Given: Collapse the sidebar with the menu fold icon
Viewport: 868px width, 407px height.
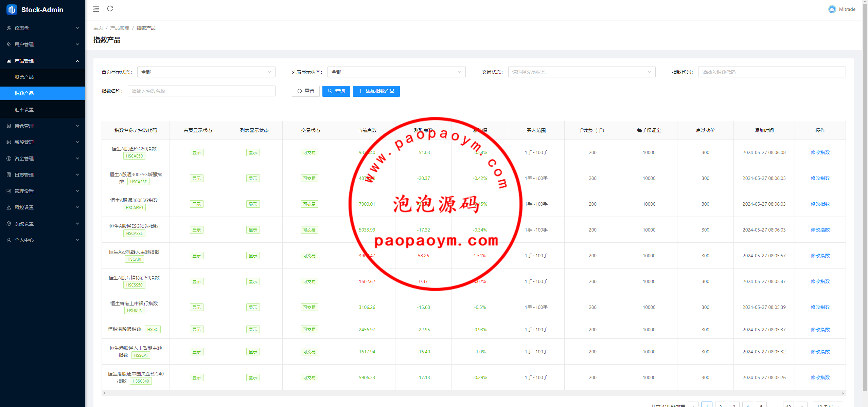Looking at the screenshot, I should click(96, 9).
